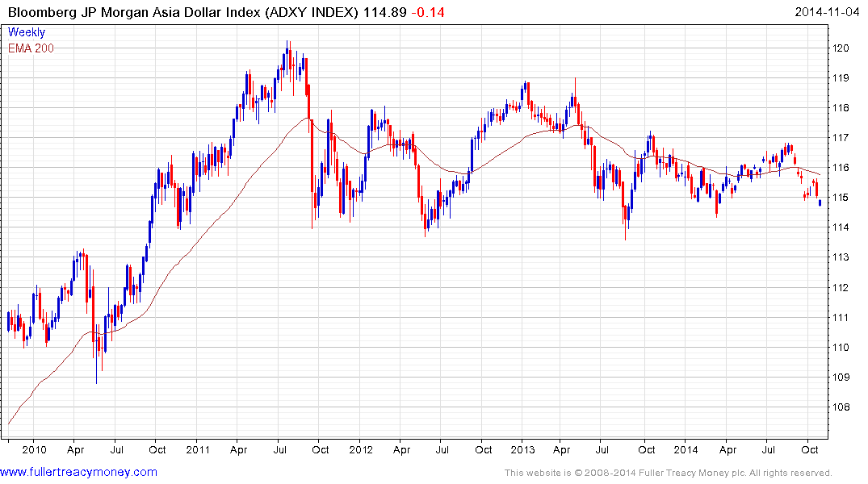Click the y-axis label 112
The width and height of the screenshot is (868, 484).
pos(841,288)
